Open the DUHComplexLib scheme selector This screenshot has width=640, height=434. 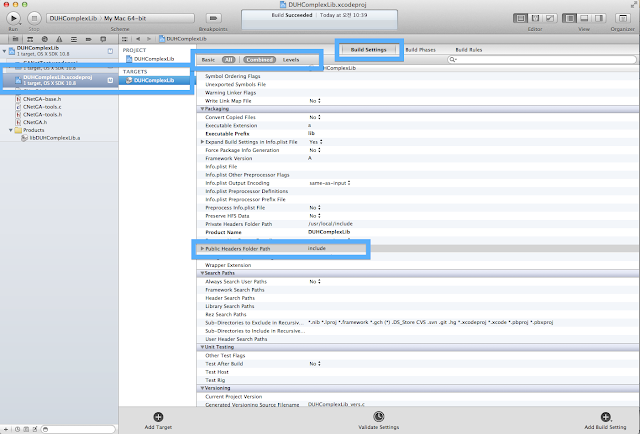tap(73, 18)
